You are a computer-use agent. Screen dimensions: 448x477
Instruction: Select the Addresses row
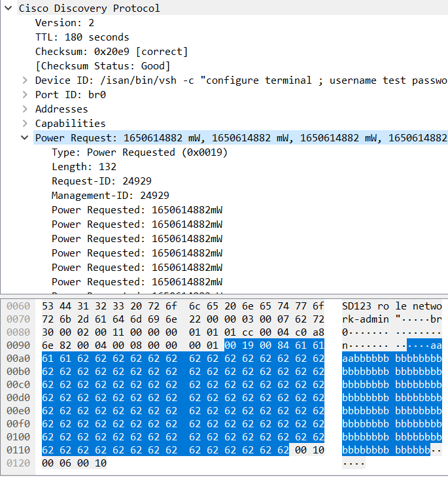click(61, 109)
